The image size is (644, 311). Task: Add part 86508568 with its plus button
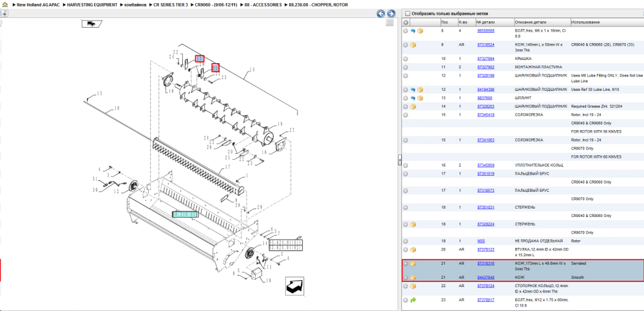406,31
